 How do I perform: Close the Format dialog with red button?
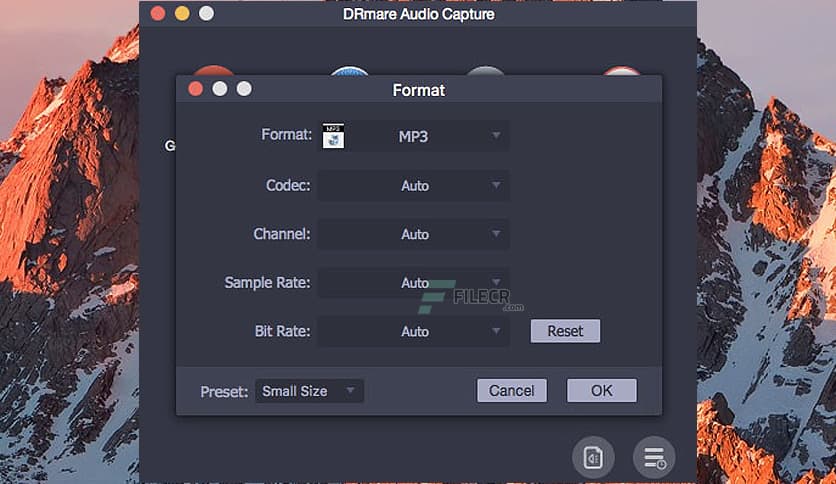pyautogui.click(x=196, y=89)
